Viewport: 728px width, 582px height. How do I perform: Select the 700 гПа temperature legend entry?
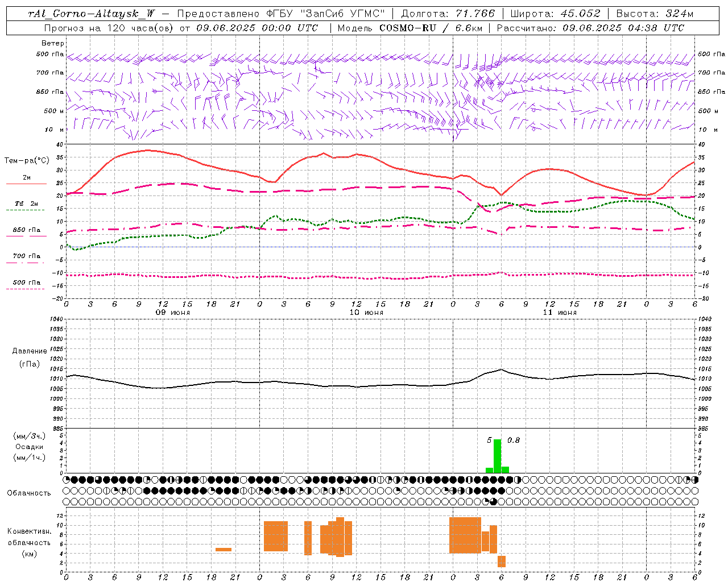(x=26, y=256)
